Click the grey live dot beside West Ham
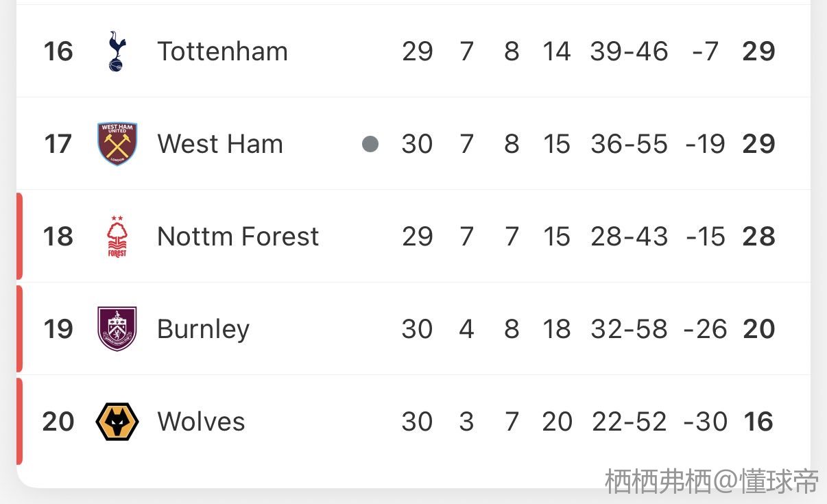Image resolution: width=827 pixels, height=504 pixels. coord(370,144)
